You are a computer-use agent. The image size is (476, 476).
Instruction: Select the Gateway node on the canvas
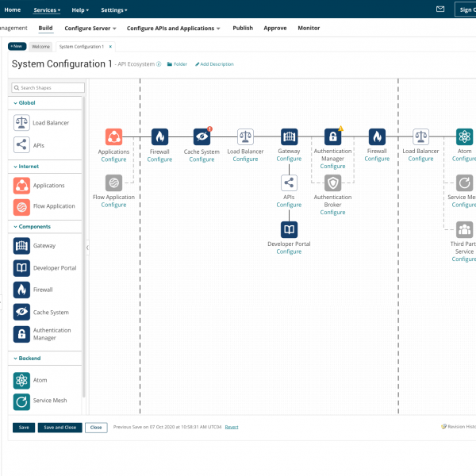[289, 137]
